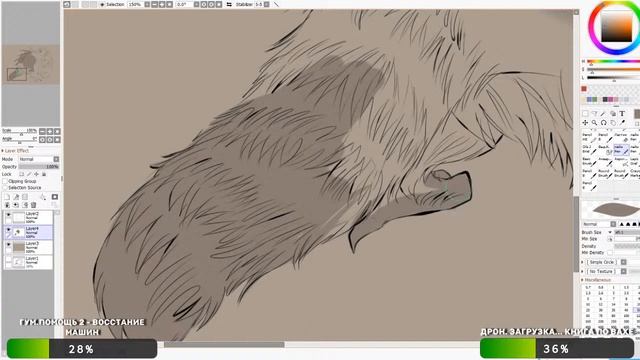Zoom out with top toolbar minus button

point(155,4)
